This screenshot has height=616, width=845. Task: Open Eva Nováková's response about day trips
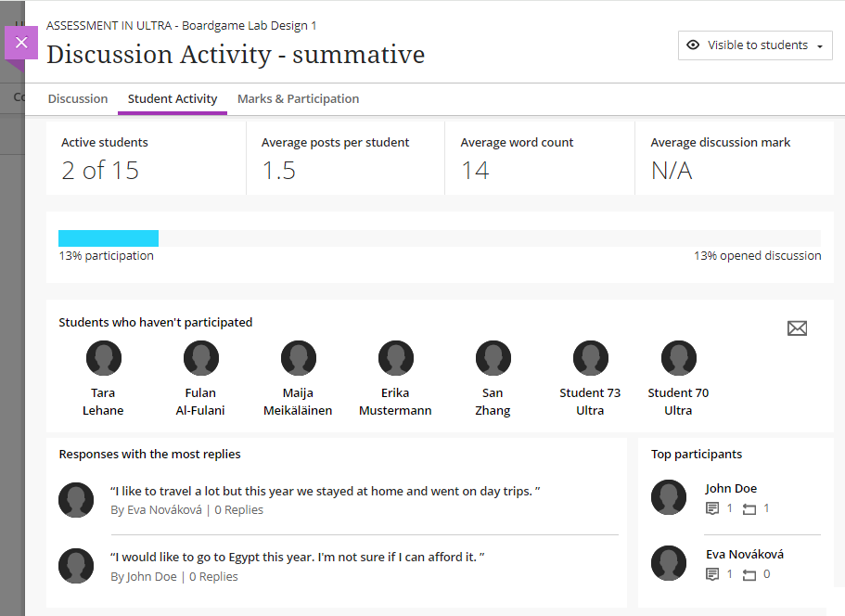pos(325,491)
